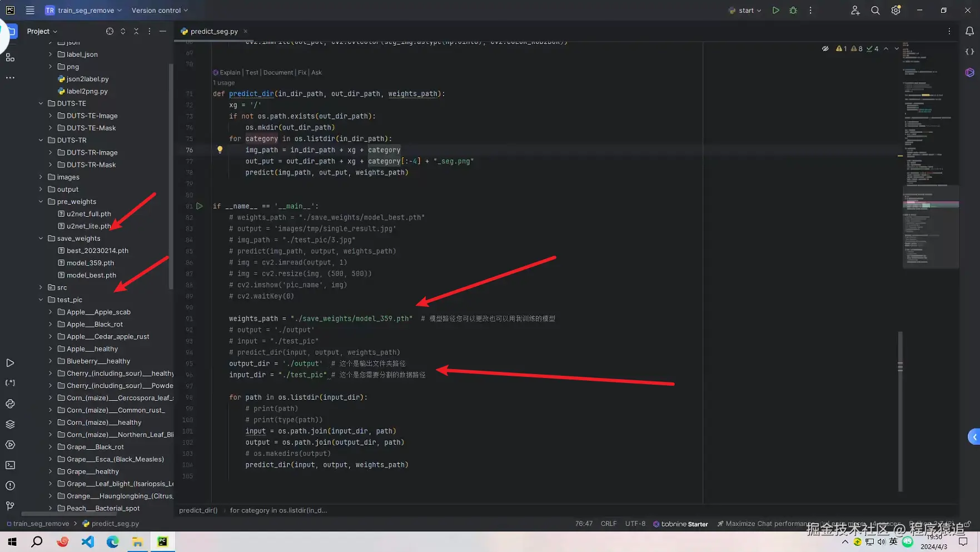980x552 pixels.
Task: Open Code With Me user icon
Action: pyautogui.click(x=855, y=10)
